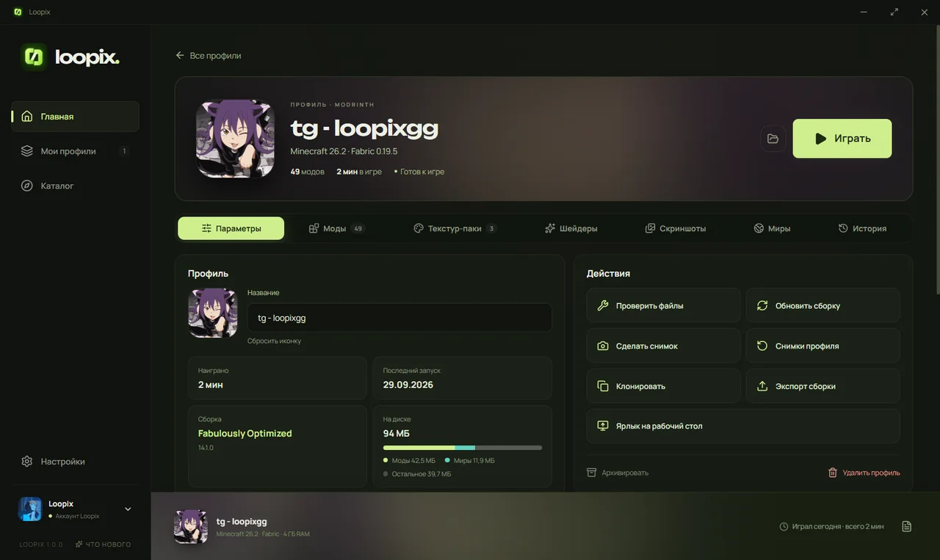Switch to the Моды tab
The height and width of the screenshot is (560, 940).
click(x=336, y=228)
